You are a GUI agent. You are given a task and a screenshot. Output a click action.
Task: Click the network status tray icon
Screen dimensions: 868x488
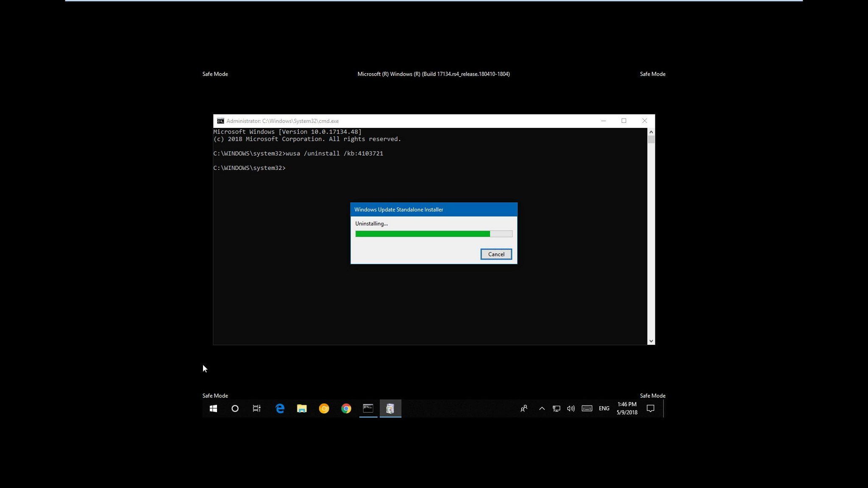click(x=556, y=408)
